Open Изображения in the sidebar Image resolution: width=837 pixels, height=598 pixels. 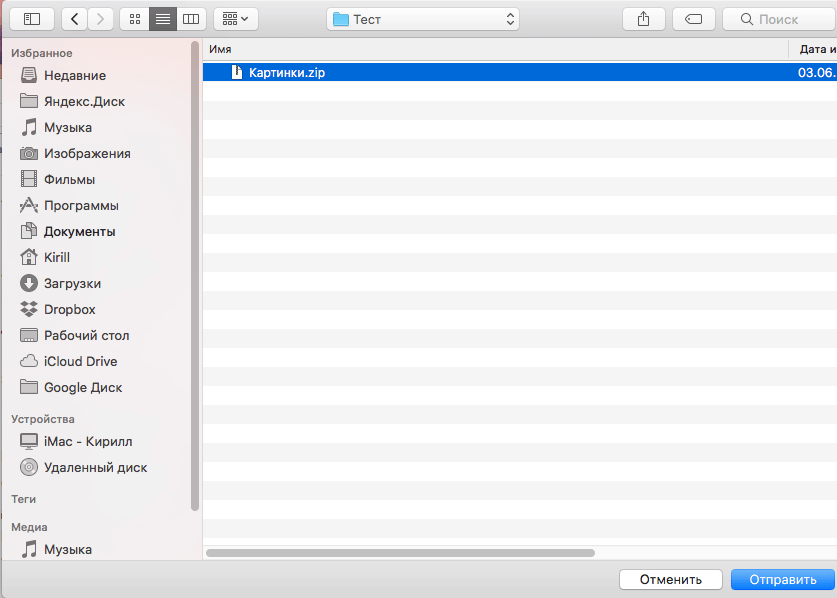point(87,154)
